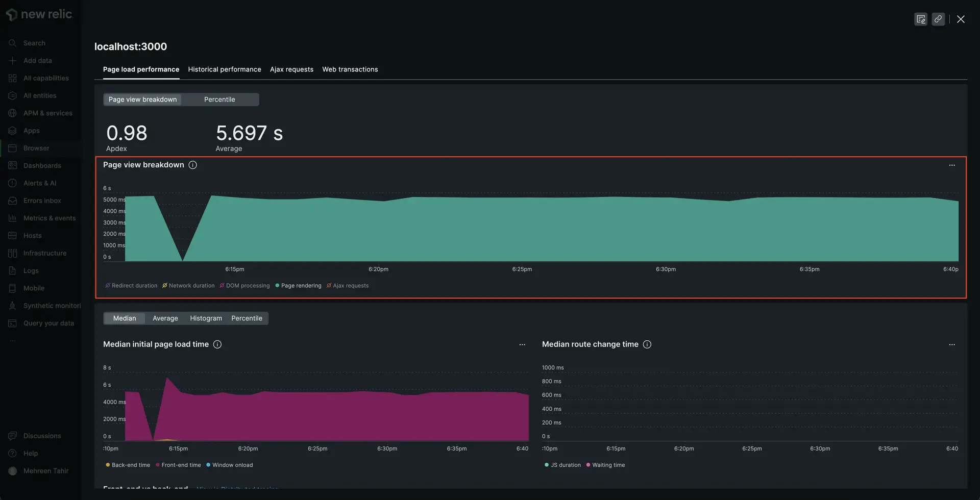The width and height of the screenshot is (980, 500).
Task: Open Page view breakdown chart options menu
Action: (952, 165)
